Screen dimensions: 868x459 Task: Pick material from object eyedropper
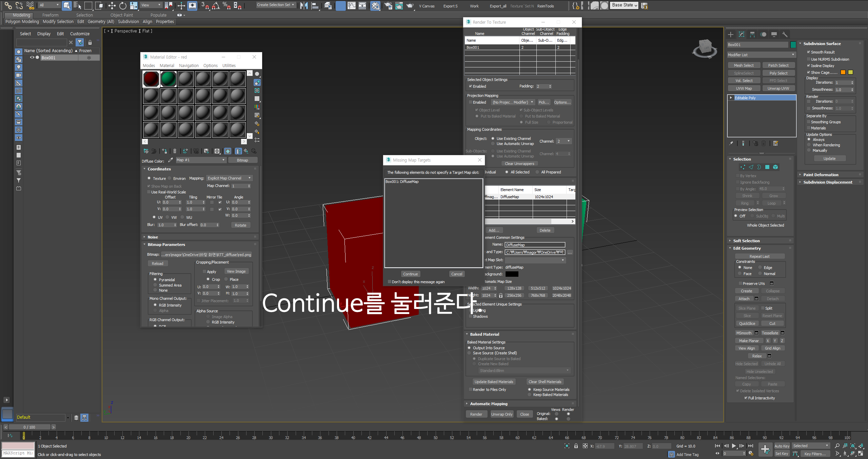[171, 160]
